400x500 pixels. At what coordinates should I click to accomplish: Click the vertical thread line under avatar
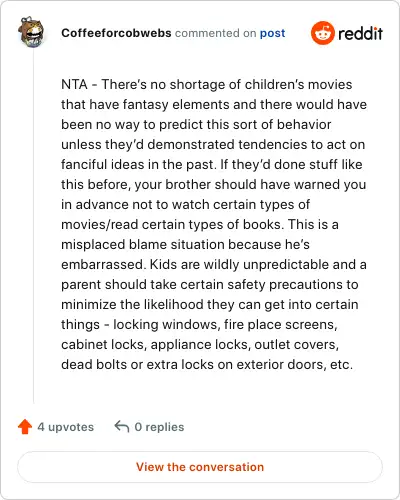pos(33,227)
